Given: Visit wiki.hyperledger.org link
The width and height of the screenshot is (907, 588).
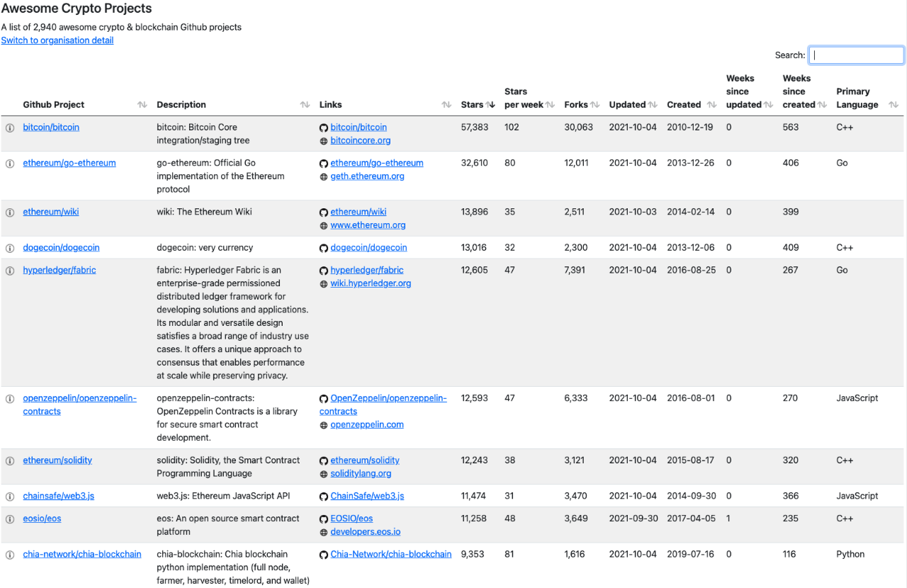Looking at the screenshot, I should 371,283.
